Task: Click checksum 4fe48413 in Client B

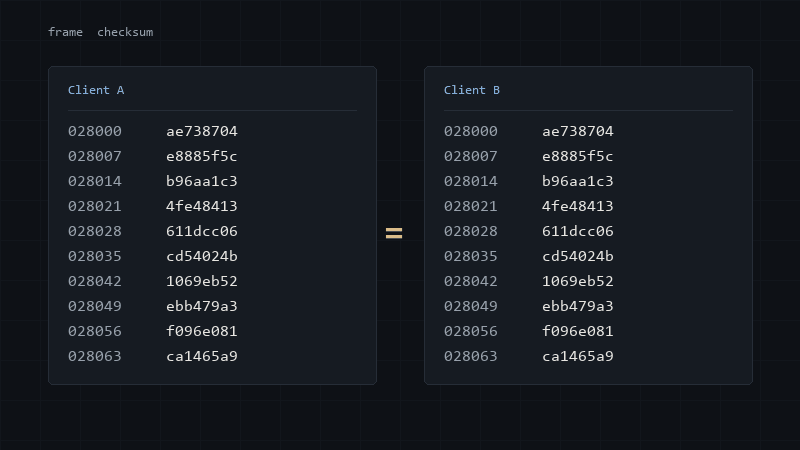Action: click(x=578, y=206)
